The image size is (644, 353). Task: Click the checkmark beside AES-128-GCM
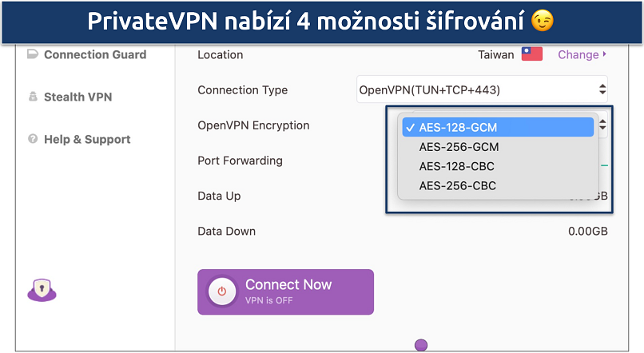click(x=409, y=127)
